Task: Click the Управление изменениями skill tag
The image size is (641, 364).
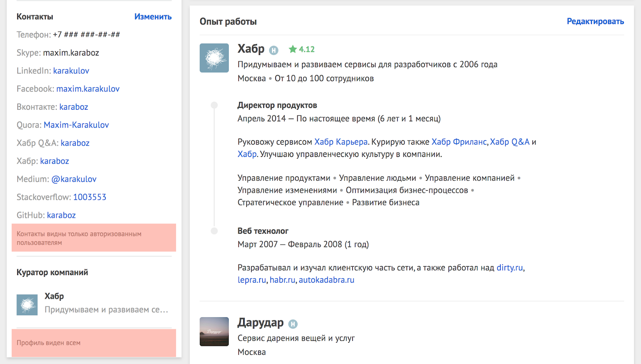Action: click(287, 190)
